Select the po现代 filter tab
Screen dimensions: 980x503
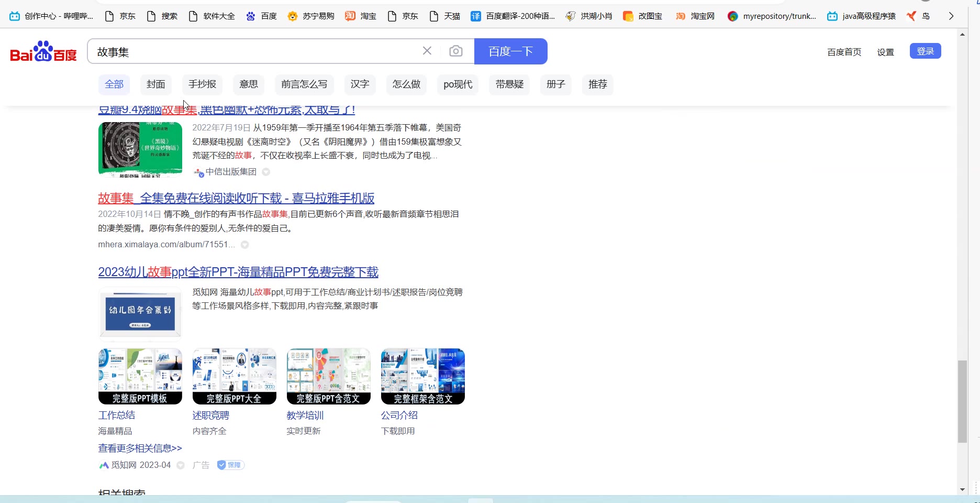[458, 84]
